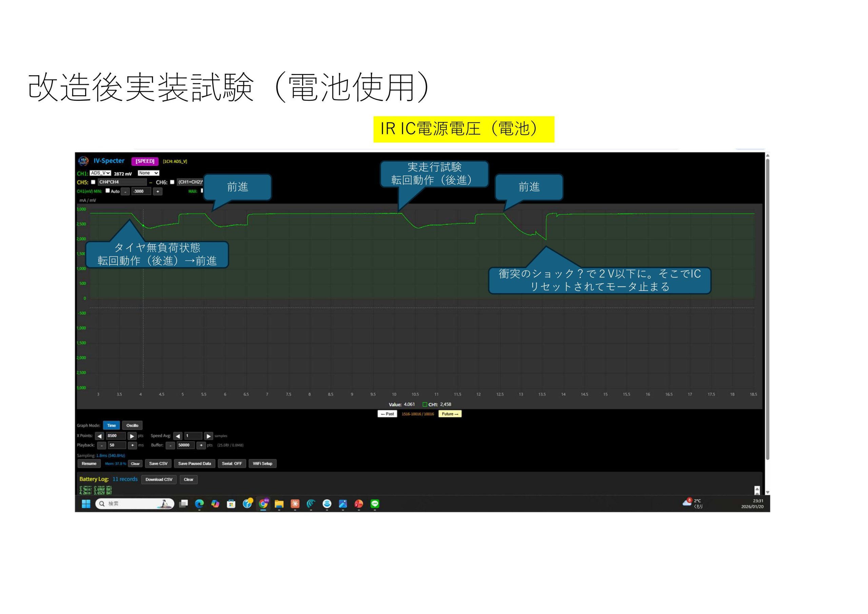This screenshot has height=614, width=868.
Task: Click Download CSV in Battery Log
Action: coord(159,479)
